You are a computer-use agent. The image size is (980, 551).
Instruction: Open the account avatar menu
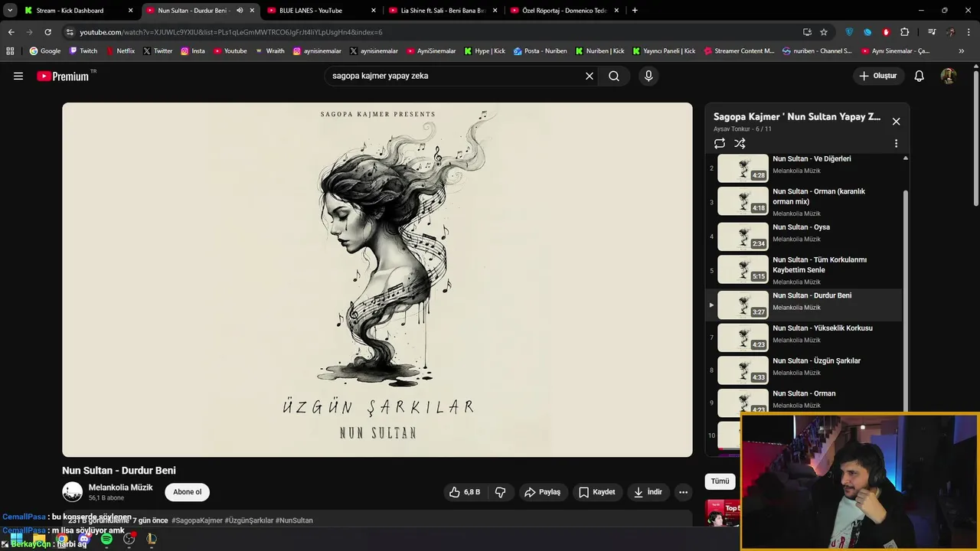(x=949, y=76)
